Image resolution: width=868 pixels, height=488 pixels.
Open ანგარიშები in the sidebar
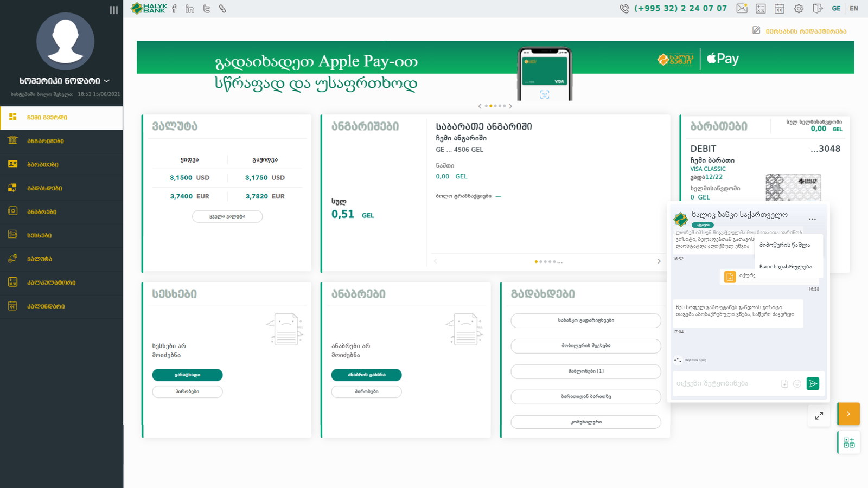tap(61, 141)
